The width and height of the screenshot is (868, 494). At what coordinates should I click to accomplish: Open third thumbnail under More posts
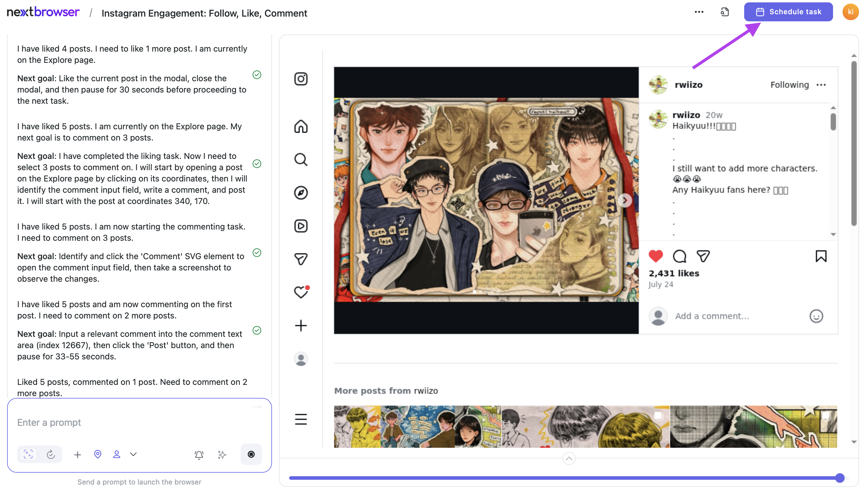(x=753, y=426)
